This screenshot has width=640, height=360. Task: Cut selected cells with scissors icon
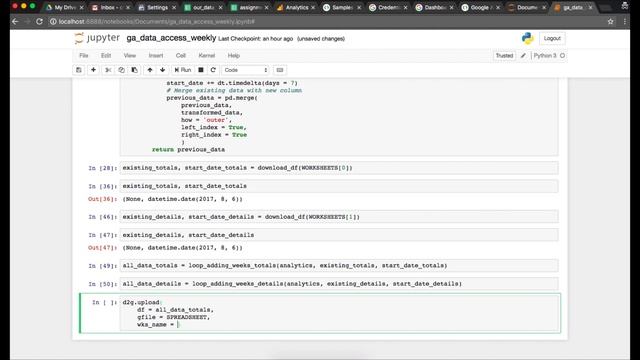tap(108, 70)
